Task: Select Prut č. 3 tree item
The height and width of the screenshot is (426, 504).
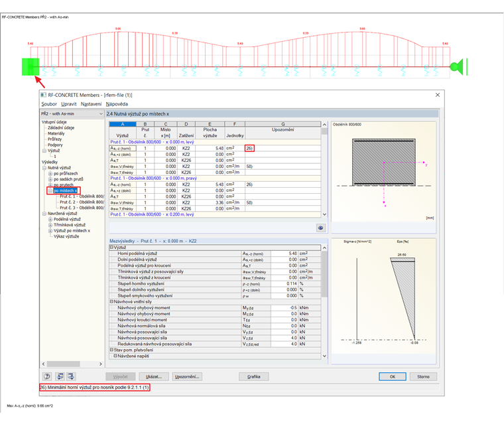Action: (x=82, y=208)
